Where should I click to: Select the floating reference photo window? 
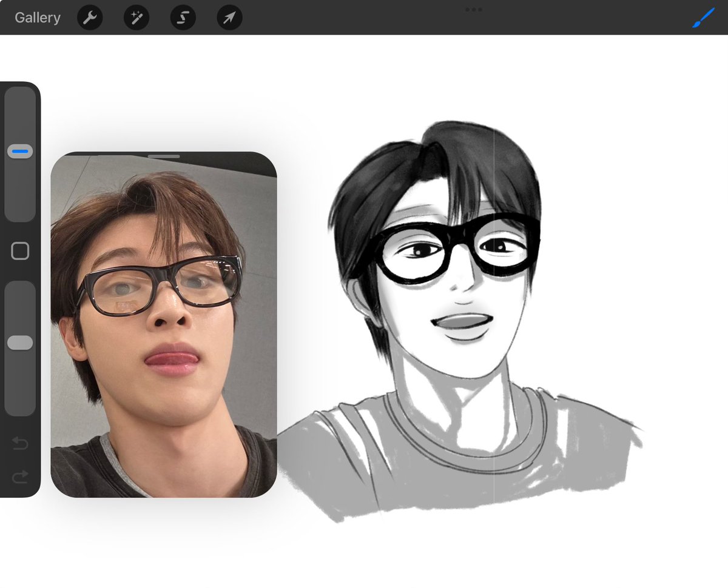(x=164, y=324)
